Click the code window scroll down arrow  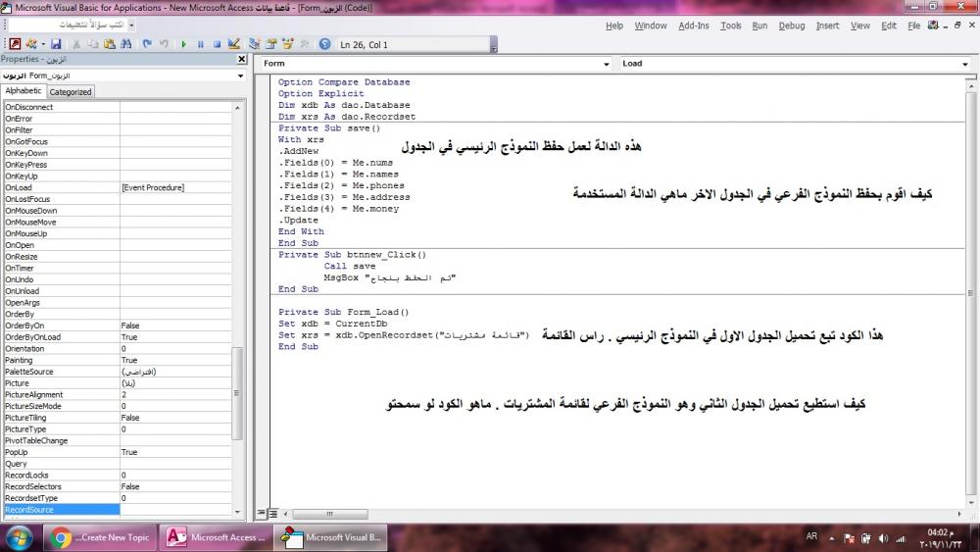click(x=970, y=502)
